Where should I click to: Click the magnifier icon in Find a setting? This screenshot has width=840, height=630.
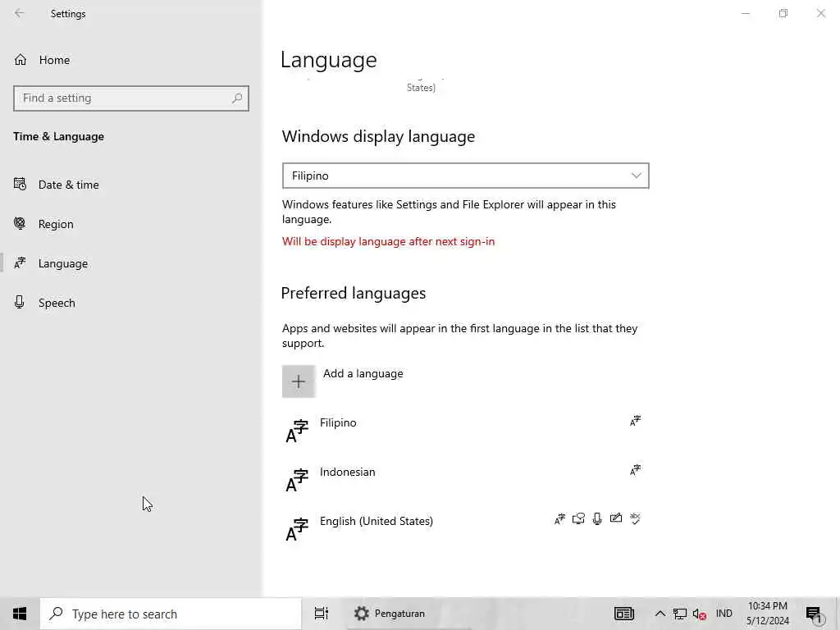237,98
